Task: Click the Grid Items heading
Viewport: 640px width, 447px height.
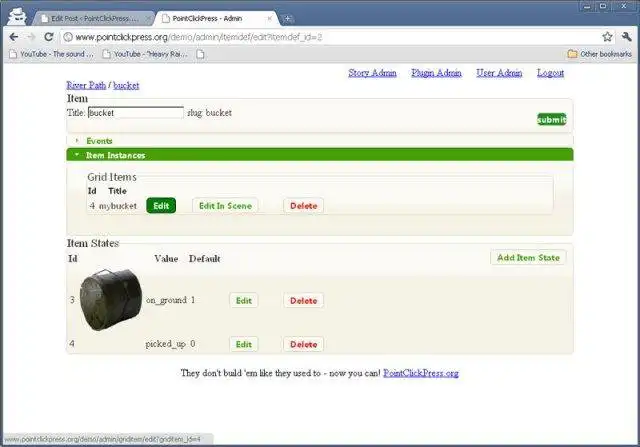Action: pos(112,177)
